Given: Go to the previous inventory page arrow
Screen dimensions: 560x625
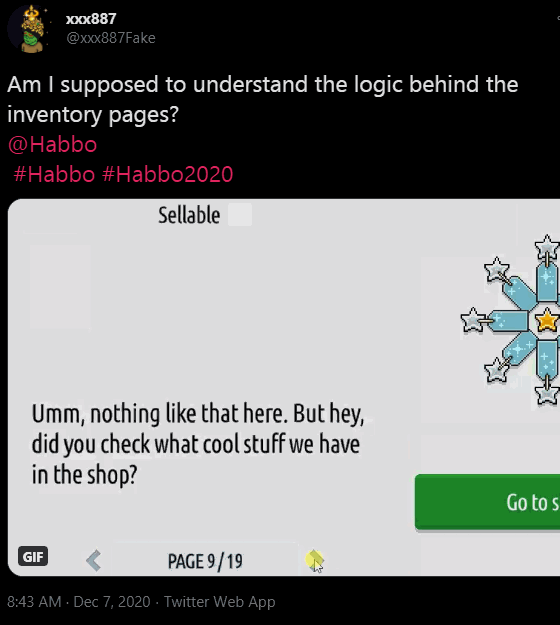Looking at the screenshot, I should point(94,560).
